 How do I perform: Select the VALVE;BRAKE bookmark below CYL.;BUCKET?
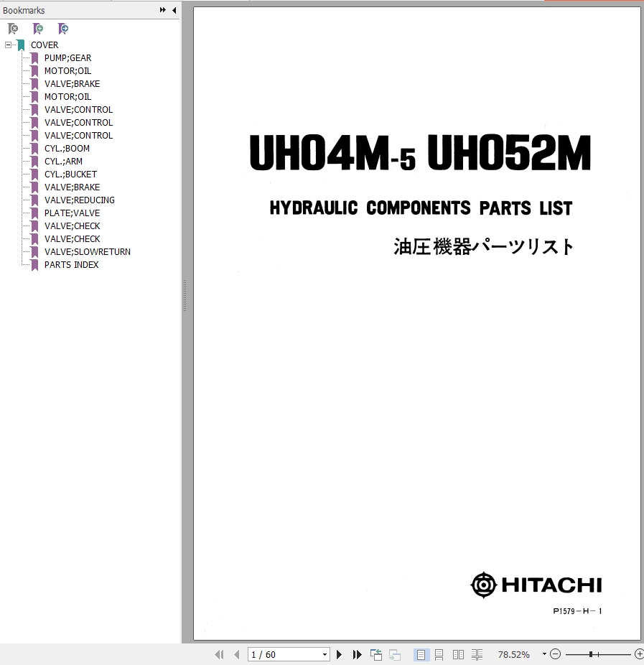tap(72, 187)
